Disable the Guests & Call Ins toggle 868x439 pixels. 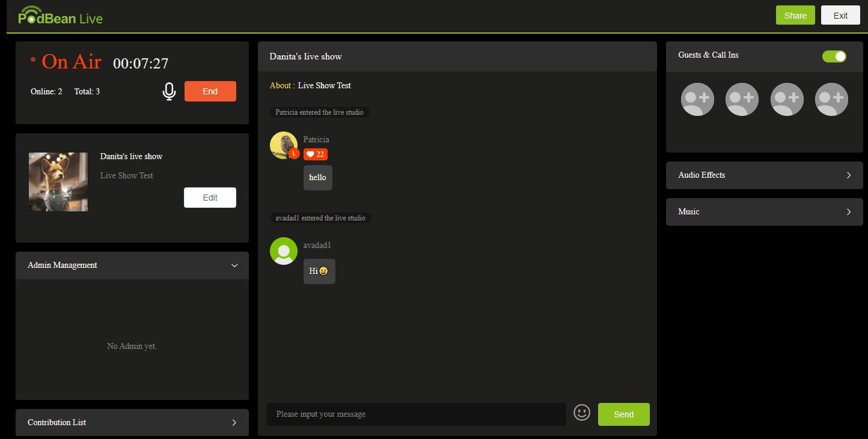[x=834, y=56]
